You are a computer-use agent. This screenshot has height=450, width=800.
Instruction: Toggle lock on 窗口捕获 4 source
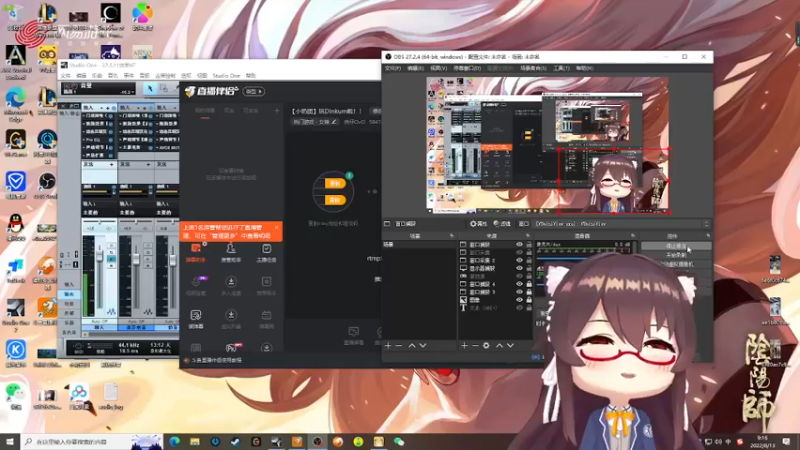[x=529, y=284]
